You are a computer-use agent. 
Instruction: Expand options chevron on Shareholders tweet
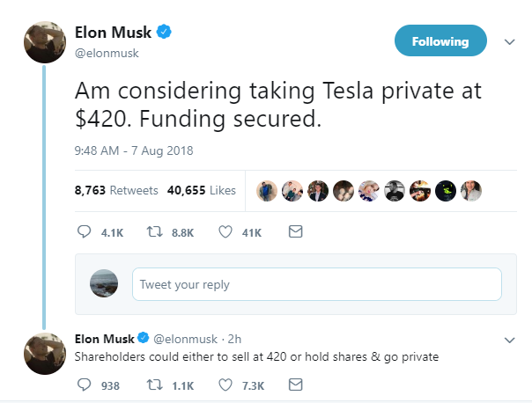[x=508, y=339]
